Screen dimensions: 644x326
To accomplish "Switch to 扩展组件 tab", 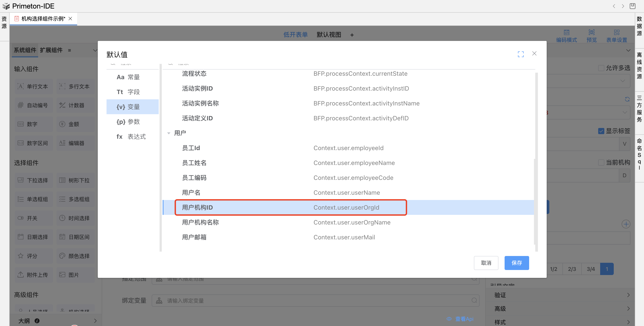I will pos(51,50).
